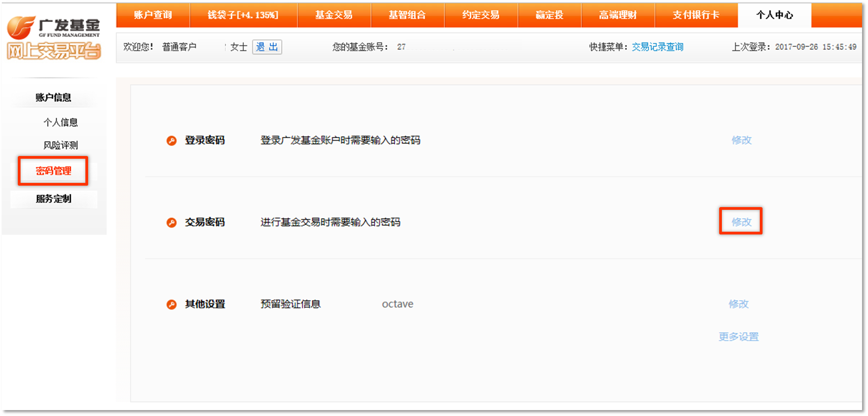Click 修改 for reserved verification info
Screen dimensions: 868x416
pyautogui.click(x=738, y=304)
